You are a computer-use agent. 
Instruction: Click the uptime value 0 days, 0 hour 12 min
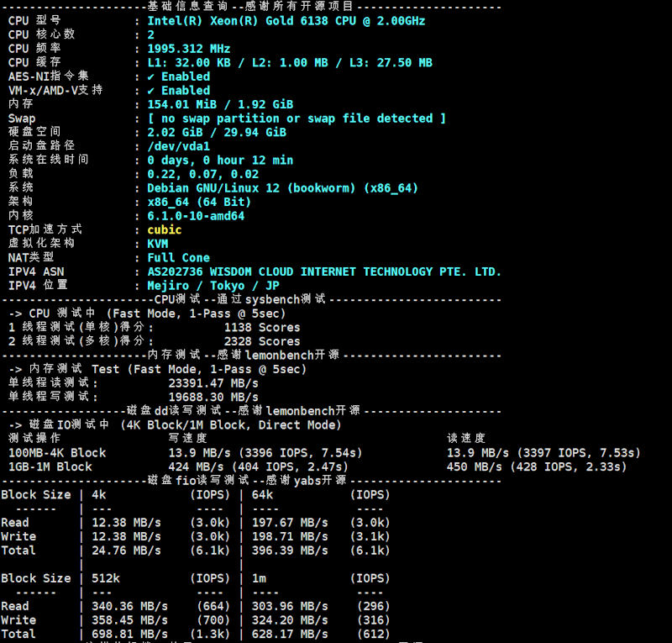tap(220, 160)
